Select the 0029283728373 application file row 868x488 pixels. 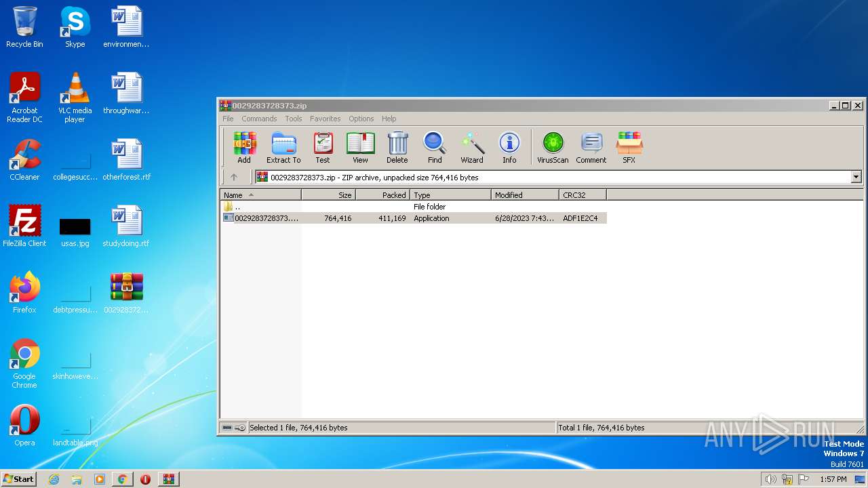point(414,218)
